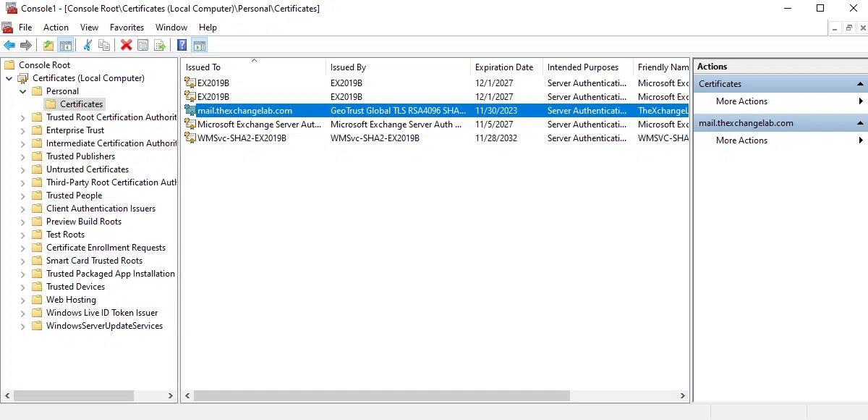Open Properties from the toolbar icon
The height and width of the screenshot is (420, 868).
[x=143, y=46]
